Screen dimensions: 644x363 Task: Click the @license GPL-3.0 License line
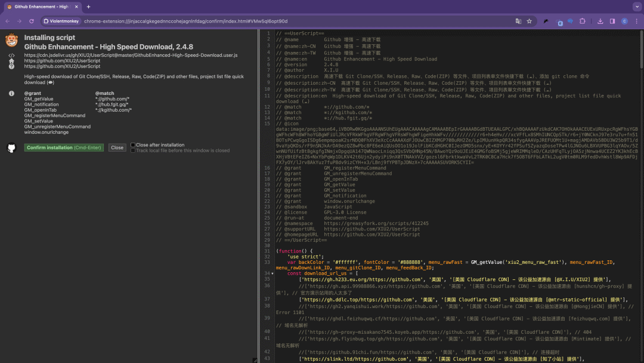click(x=321, y=213)
